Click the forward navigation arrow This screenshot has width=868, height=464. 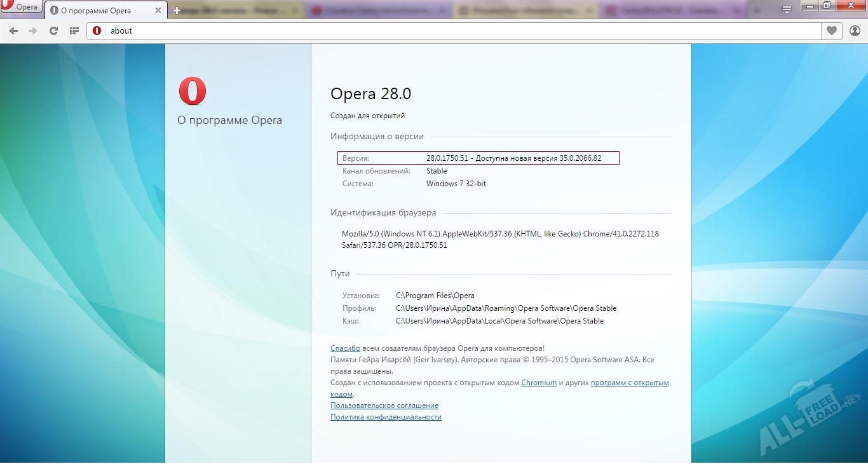pyautogui.click(x=33, y=31)
